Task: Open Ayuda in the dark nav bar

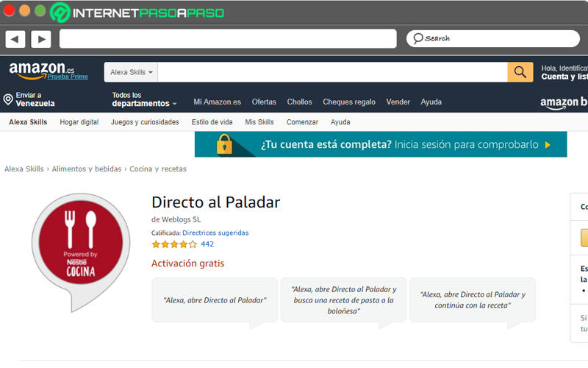Action: 431,102
